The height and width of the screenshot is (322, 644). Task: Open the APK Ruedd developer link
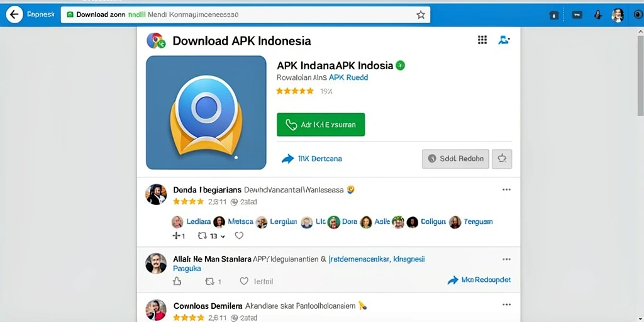pos(348,77)
